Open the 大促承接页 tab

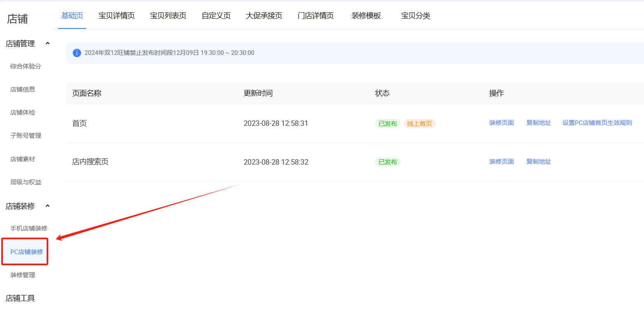pos(264,16)
